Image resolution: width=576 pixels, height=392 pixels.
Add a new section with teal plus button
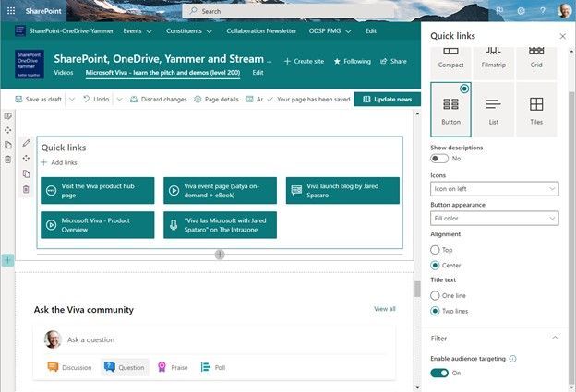[7, 260]
